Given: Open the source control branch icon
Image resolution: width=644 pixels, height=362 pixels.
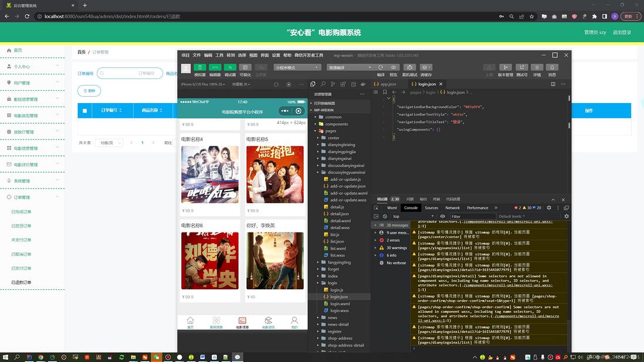Looking at the screenshot, I should tap(333, 84).
